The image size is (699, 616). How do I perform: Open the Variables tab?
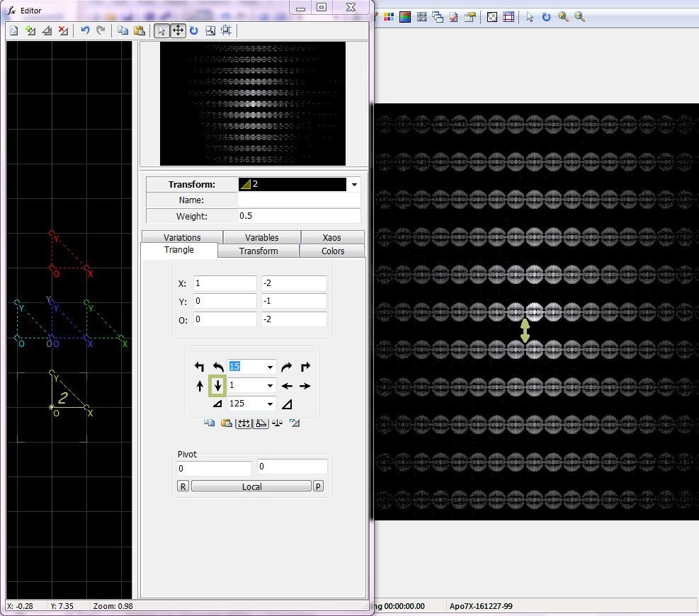pyautogui.click(x=261, y=237)
